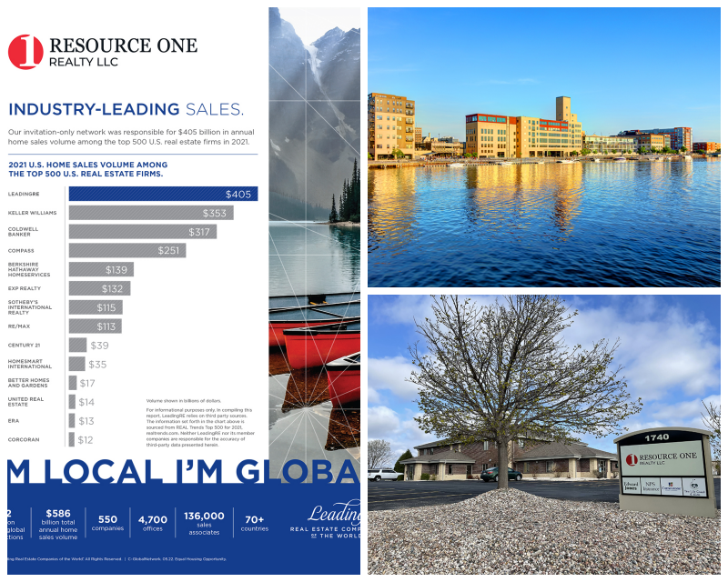Viewport: 728px width, 582px height.
Task: Click the ERA $13 value
Action: pyautogui.click(x=86, y=421)
